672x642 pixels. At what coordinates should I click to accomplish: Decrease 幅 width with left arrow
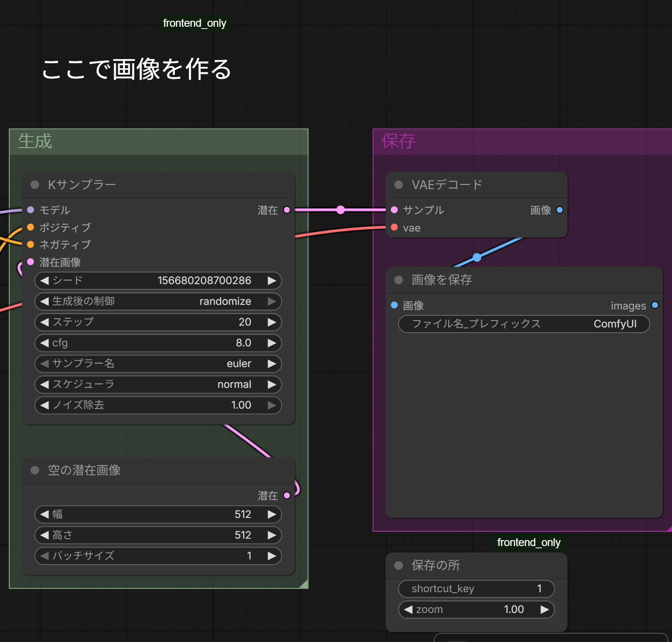44,515
